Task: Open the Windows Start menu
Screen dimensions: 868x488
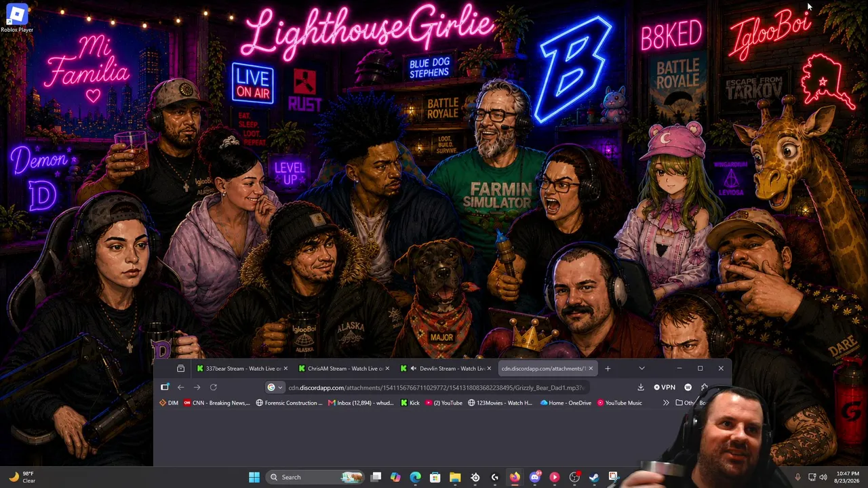Action: coord(254,477)
